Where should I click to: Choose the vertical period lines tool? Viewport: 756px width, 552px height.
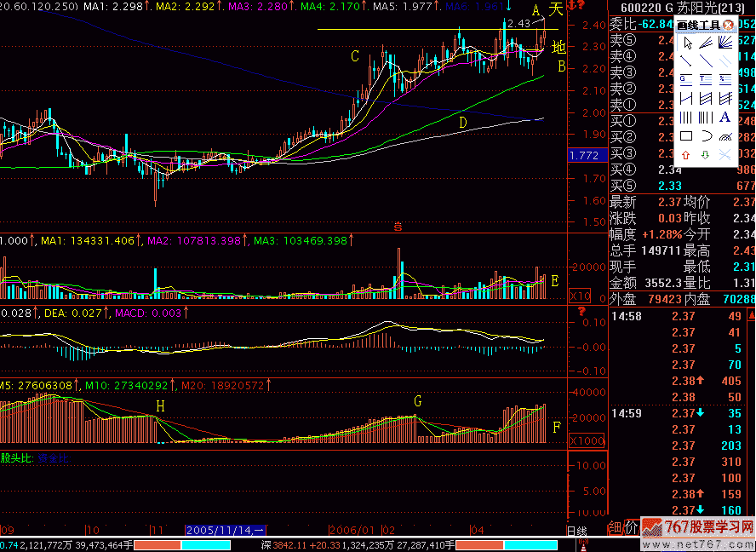point(685,118)
